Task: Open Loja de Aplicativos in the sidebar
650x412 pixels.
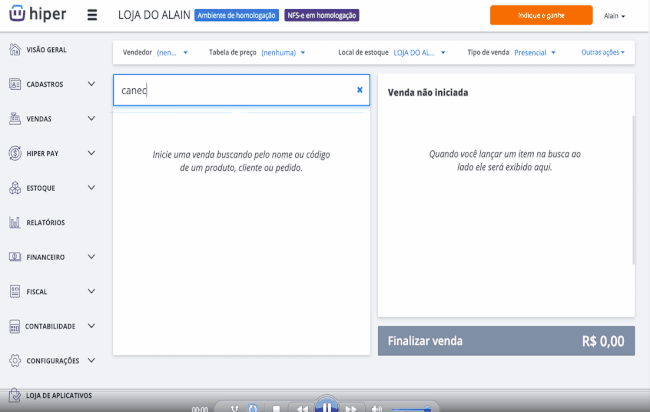Action: pyautogui.click(x=59, y=395)
